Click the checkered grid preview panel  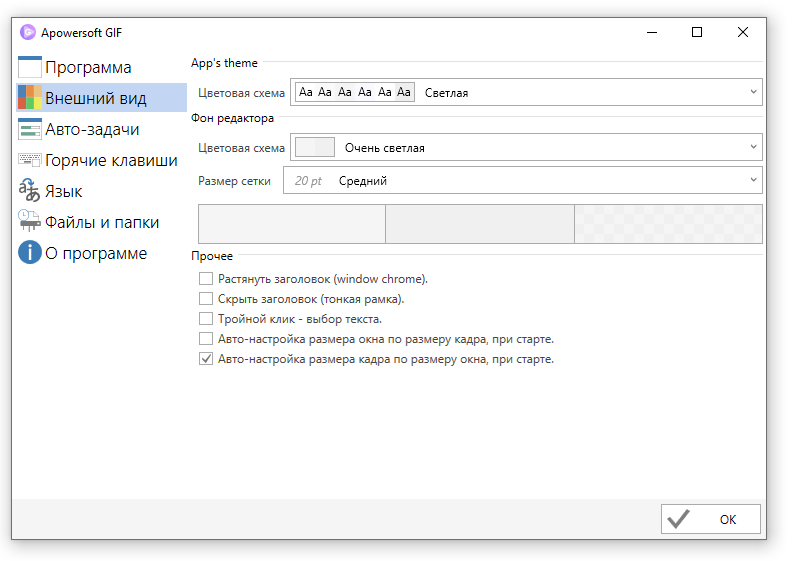(x=668, y=224)
